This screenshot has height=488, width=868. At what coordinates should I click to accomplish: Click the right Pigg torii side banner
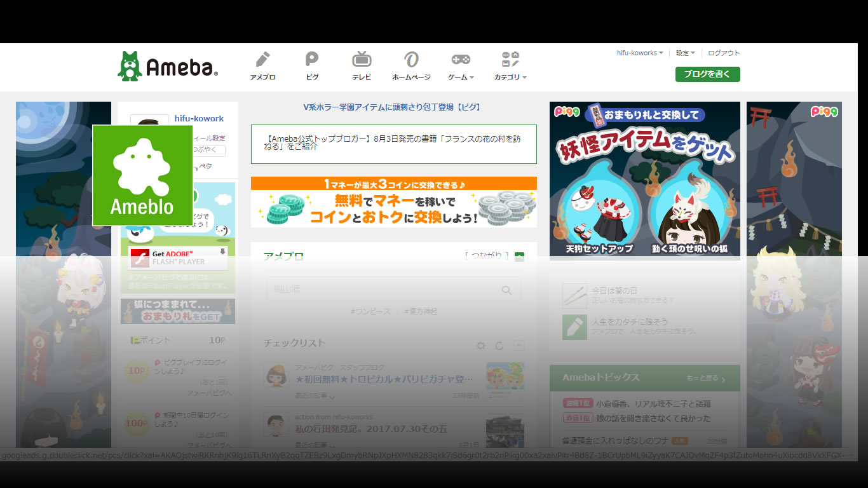(794, 274)
